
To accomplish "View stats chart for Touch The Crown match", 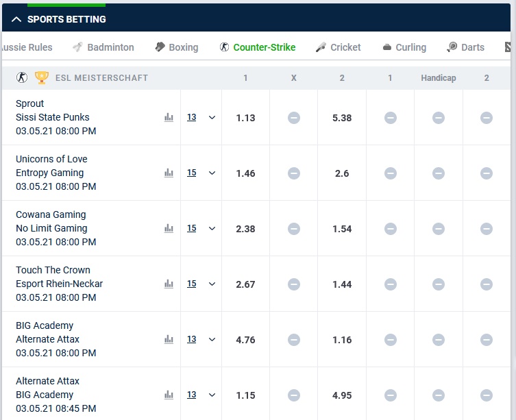I will (x=169, y=284).
